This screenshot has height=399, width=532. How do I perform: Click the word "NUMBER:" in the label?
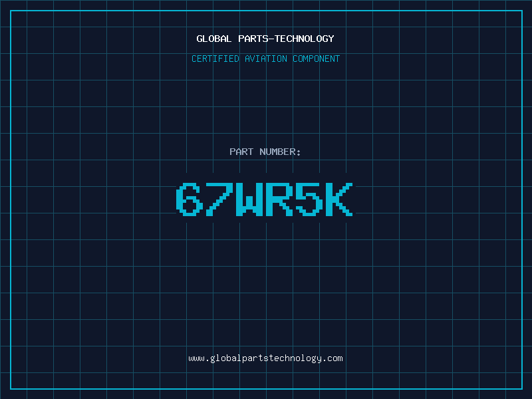click(x=281, y=152)
